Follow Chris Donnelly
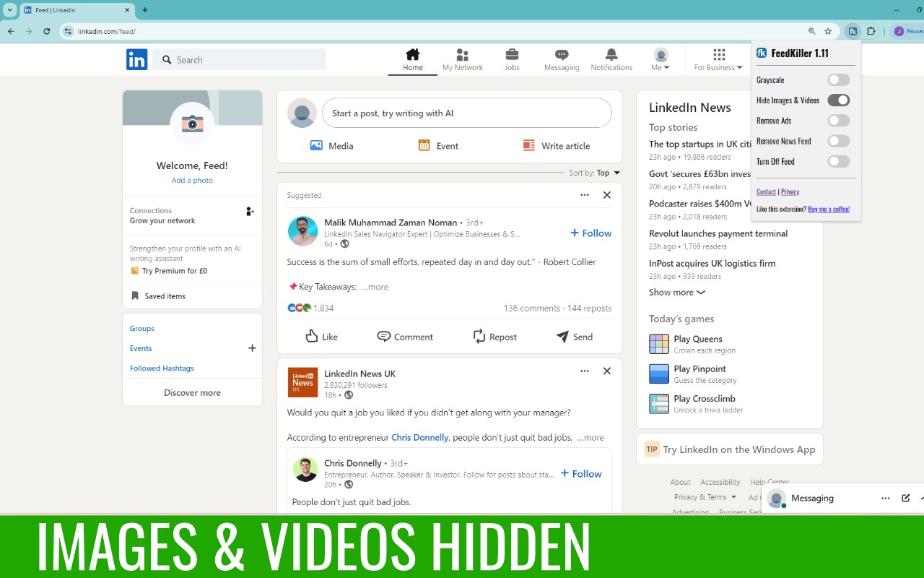 click(580, 474)
